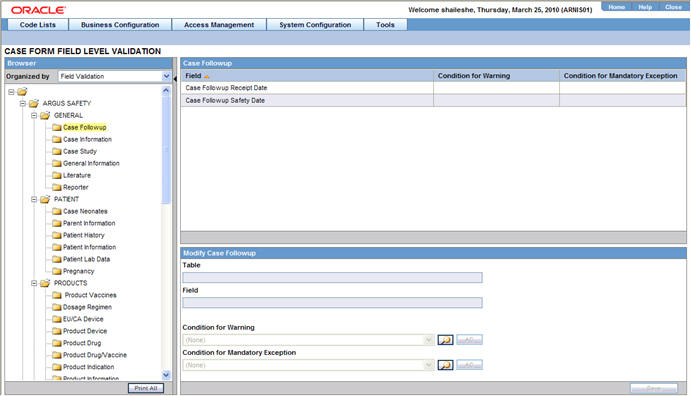Open the Code Lists menu
This screenshot has height=396, width=691.
(37, 25)
